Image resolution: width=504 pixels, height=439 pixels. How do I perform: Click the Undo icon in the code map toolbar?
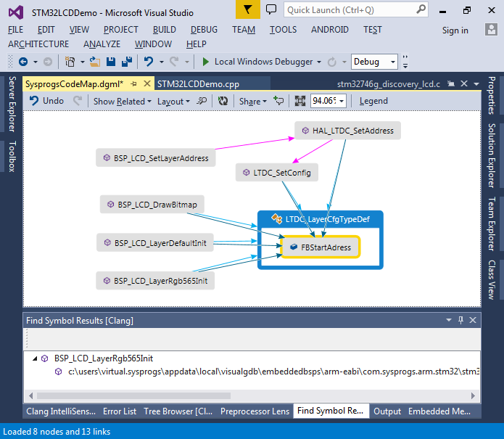pyautogui.click(x=34, y=101)
